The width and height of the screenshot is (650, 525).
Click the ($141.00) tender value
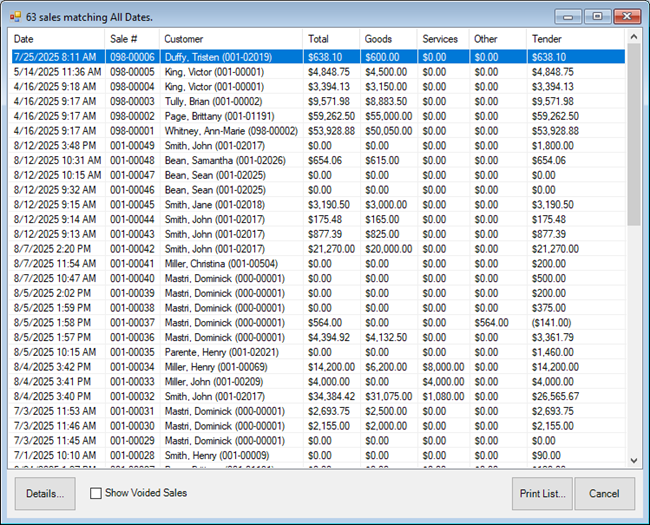coord(551,323)
